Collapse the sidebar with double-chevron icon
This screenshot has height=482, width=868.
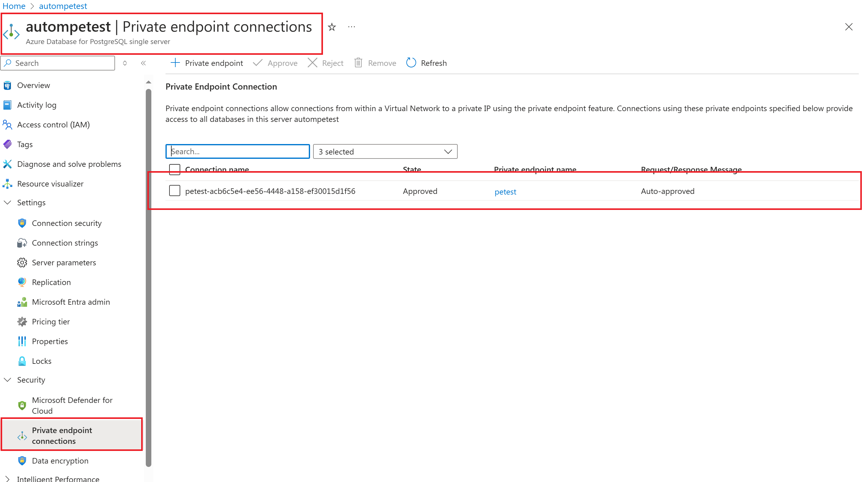[x=143, y=63]
